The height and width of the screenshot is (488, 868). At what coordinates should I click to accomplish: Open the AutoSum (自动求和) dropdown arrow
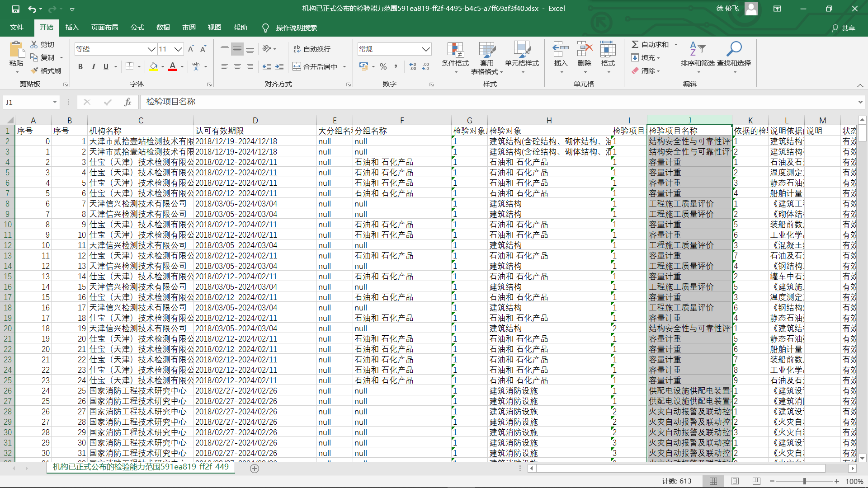point(676,44)
